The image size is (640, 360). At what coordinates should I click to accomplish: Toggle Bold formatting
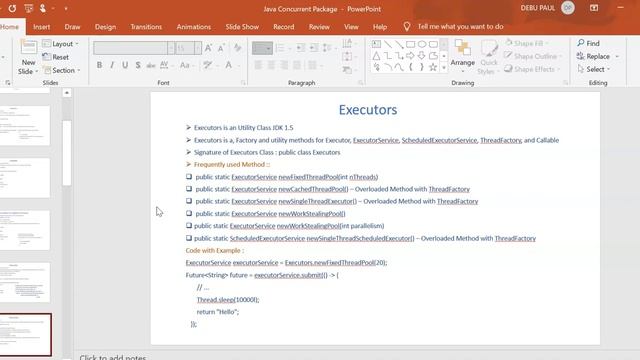click(x=99, y=65)
